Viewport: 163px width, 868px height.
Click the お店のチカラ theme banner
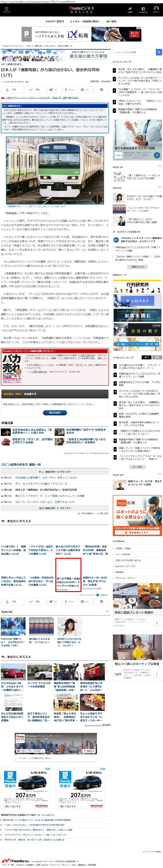click(137, 301)
